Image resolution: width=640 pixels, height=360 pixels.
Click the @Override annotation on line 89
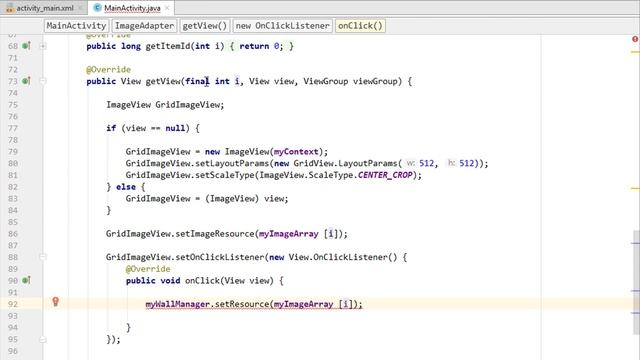pyautogui.click(x=148, y=269)
